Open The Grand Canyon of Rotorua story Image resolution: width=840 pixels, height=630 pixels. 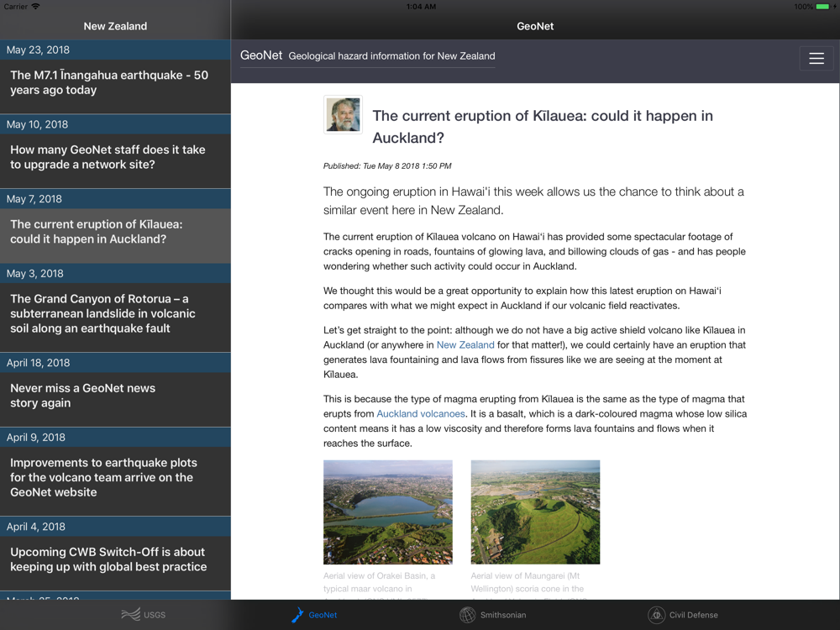click(115, 318)
